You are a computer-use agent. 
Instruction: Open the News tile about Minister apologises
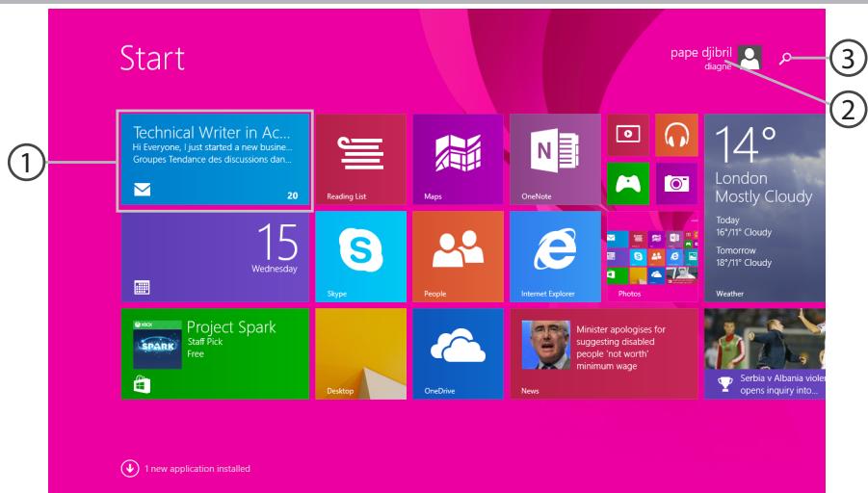(x=604, y=354)
